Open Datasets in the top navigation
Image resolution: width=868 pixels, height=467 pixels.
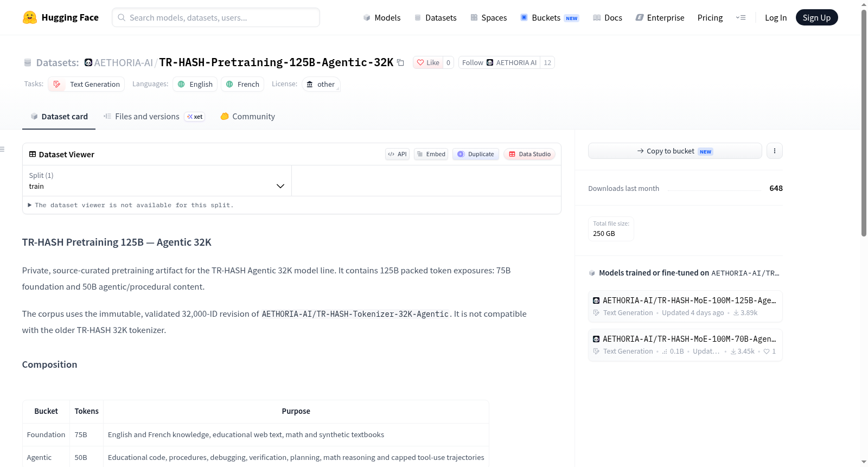click(435, 17)
